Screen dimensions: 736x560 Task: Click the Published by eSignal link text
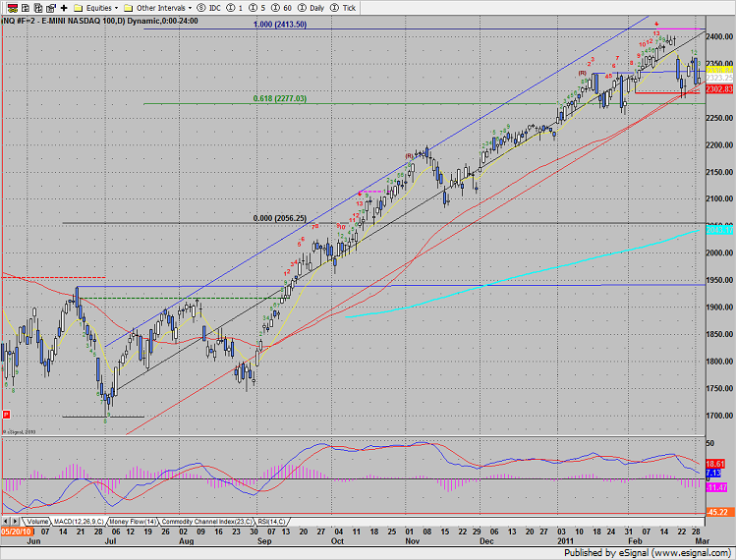[x=648, y=553]
